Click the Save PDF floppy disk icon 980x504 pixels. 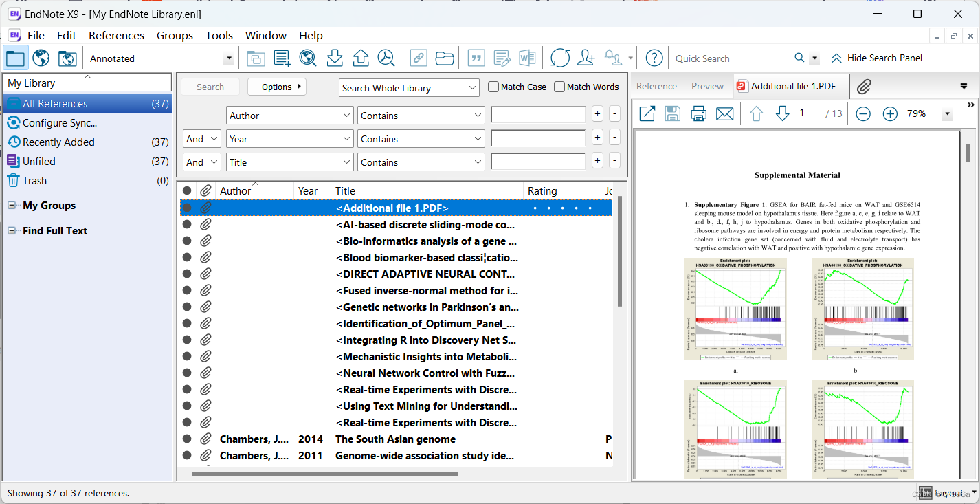click(673, 113)
